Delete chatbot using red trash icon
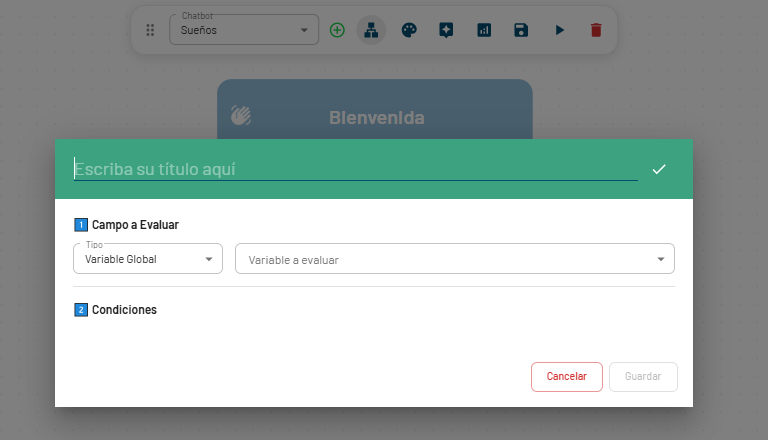The width and height of the screenshot is (768, 440). (596, 30)
